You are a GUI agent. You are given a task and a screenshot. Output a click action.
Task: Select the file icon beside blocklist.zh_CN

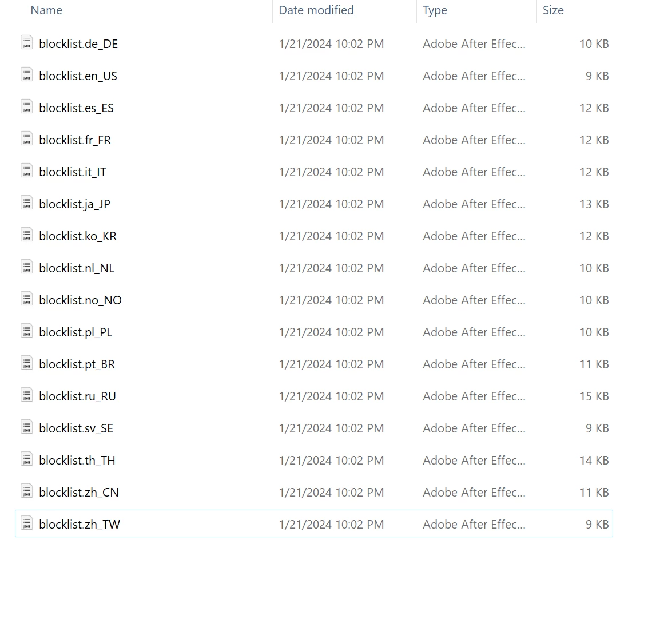[26, 491]
